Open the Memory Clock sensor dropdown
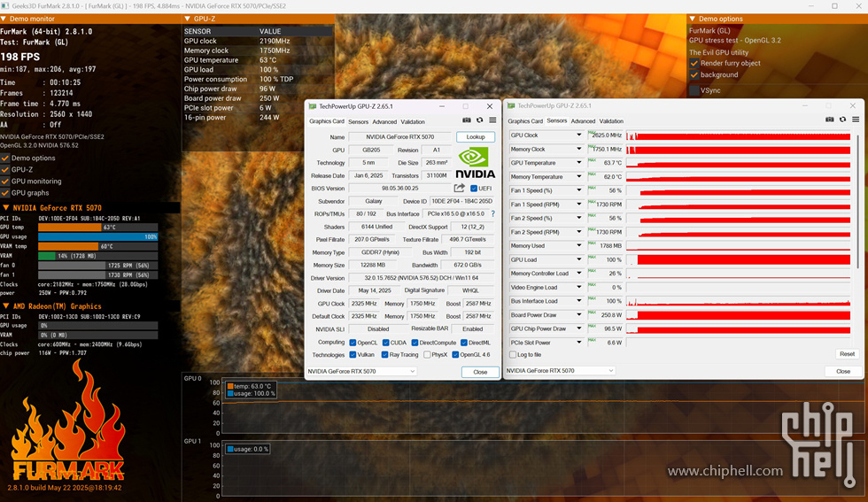 [x=579, y=149]
